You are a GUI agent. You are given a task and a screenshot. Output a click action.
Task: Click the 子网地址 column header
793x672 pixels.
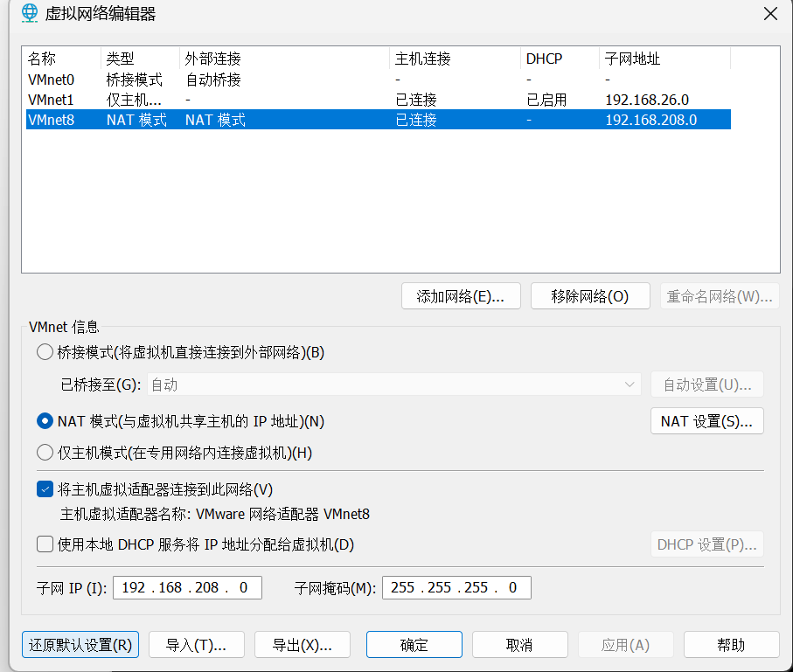click(x=664, y=59)
